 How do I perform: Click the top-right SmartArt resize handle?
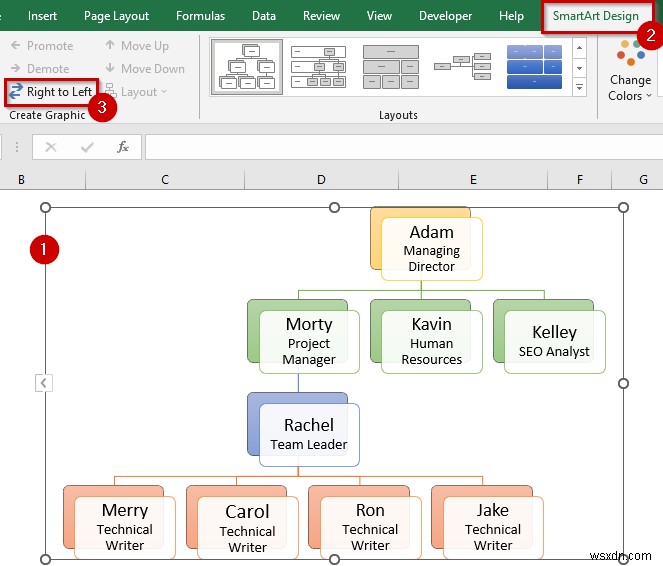click(x=623, y=208)
